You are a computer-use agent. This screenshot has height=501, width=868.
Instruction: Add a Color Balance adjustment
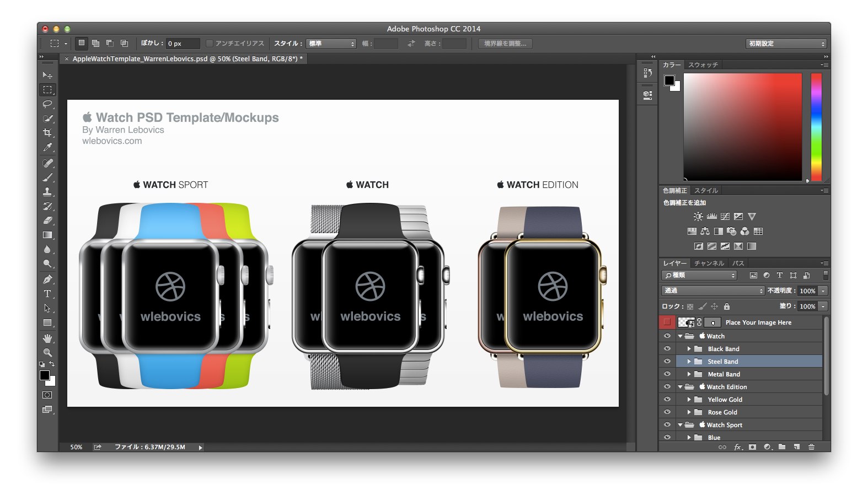705,231
